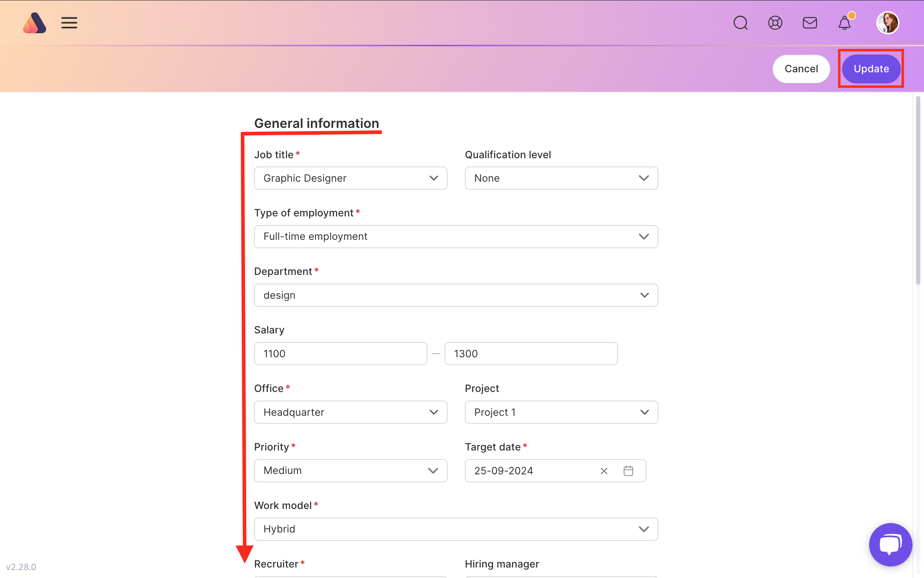Click the Salary label
924x578 pixels.
pos(269,330)
